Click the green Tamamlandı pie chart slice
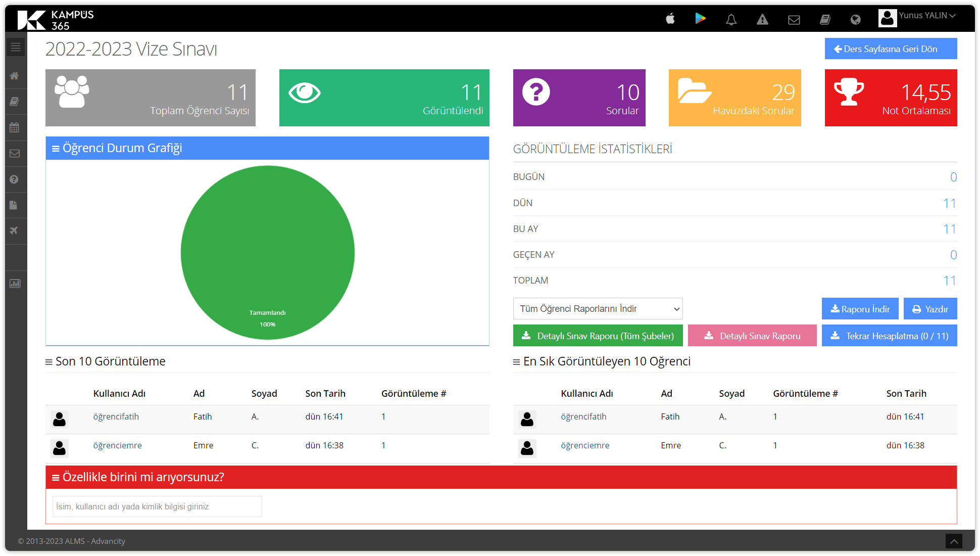The height and width of the screenshot is (556, 980). point(267,243)
